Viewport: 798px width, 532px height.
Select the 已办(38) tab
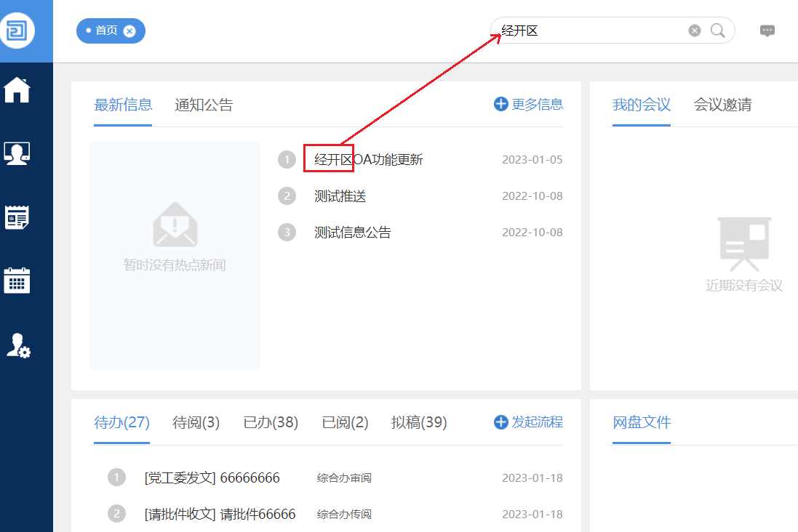pyautogui.click(x=270, y=422)
